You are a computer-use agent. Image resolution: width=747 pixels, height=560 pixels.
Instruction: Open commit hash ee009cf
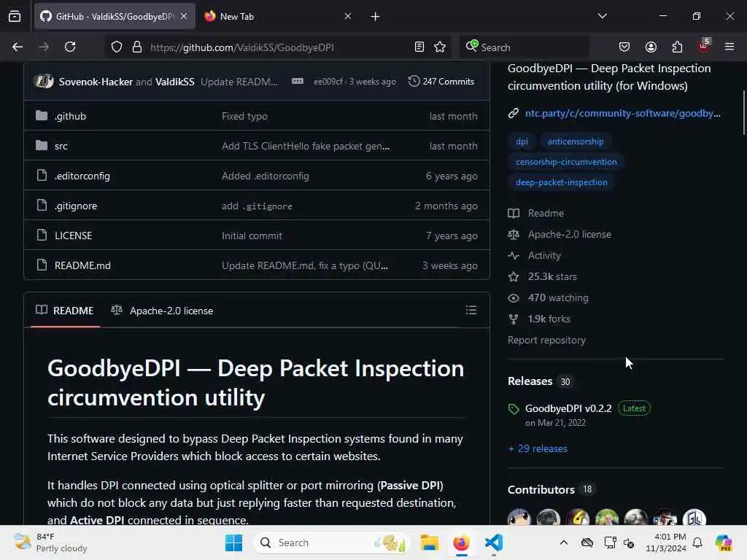coord(328,82)
